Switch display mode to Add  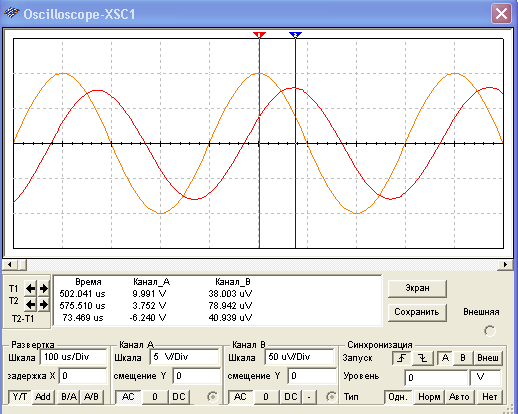(43, 397)
